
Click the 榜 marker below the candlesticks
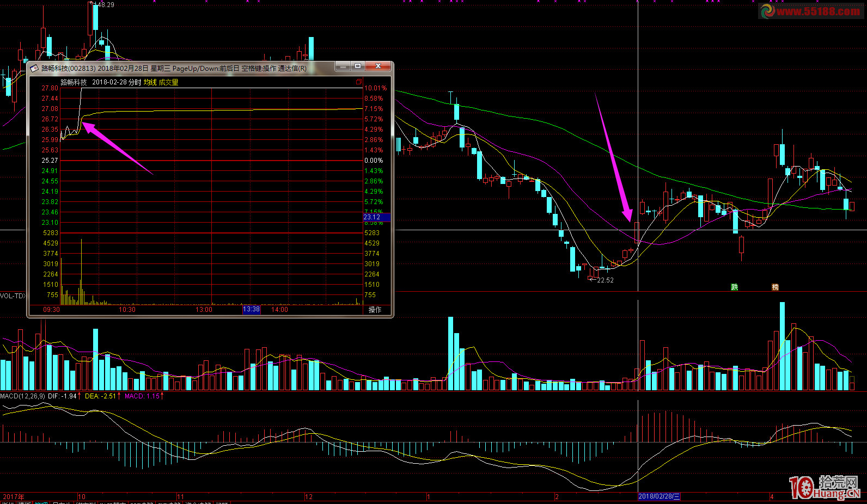775,287
